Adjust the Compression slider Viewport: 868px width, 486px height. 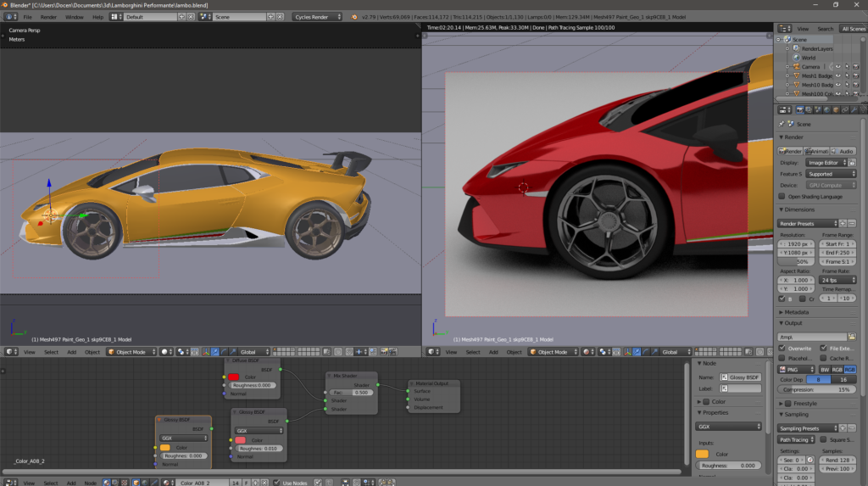pos(817,389)
